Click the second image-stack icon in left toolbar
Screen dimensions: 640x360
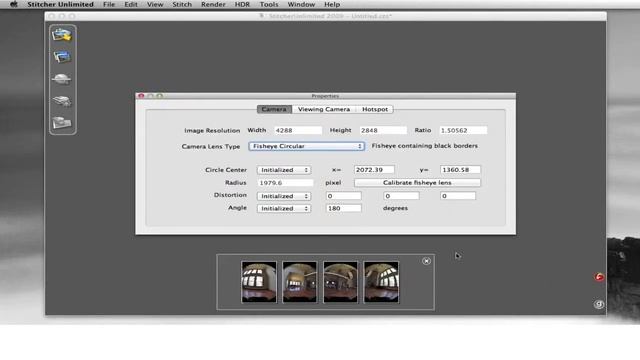[62, 57]
